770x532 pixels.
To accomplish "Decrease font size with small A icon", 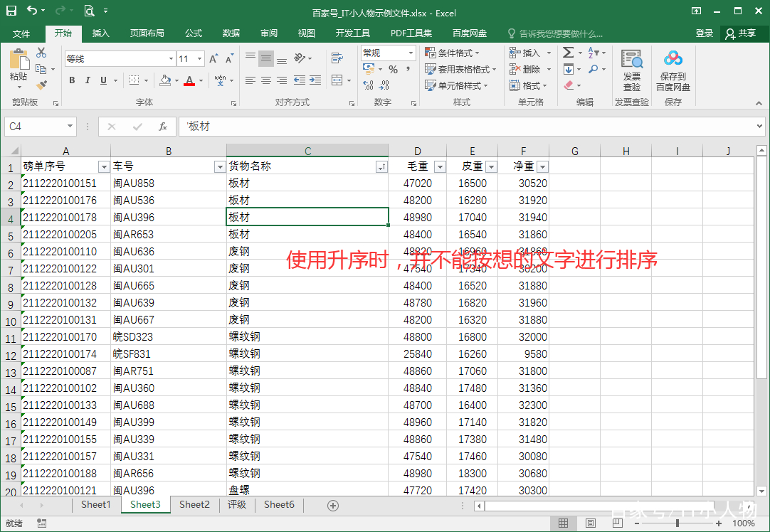I will 229,59.
